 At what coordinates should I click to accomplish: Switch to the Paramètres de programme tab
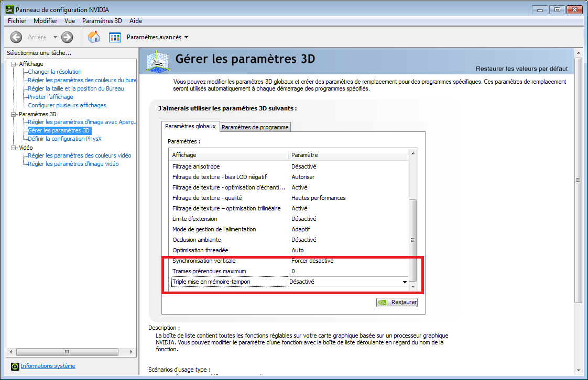pyautogui.click(x=255, y=127)
